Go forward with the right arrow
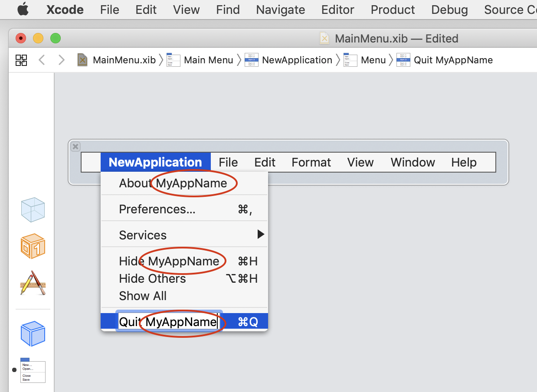The height and width of the screenshot is (392, 537). point(61,60)
